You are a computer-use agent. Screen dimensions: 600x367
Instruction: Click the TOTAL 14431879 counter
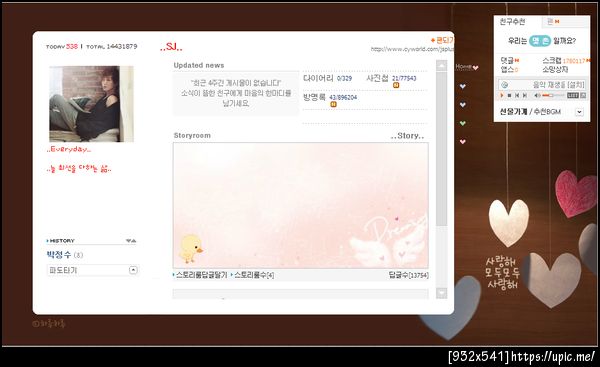tap(112, 46)
